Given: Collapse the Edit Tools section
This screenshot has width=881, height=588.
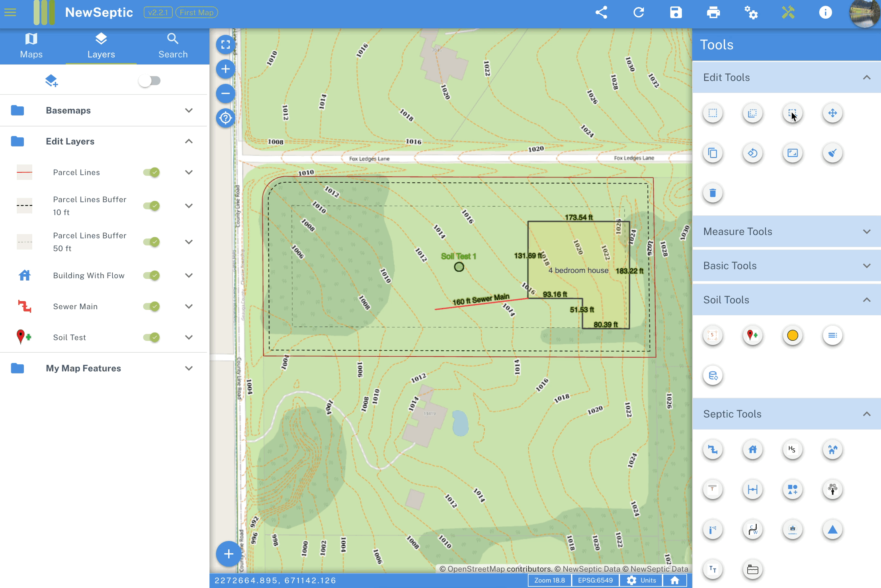Looking at the screenshot, I should click(787, 77).
